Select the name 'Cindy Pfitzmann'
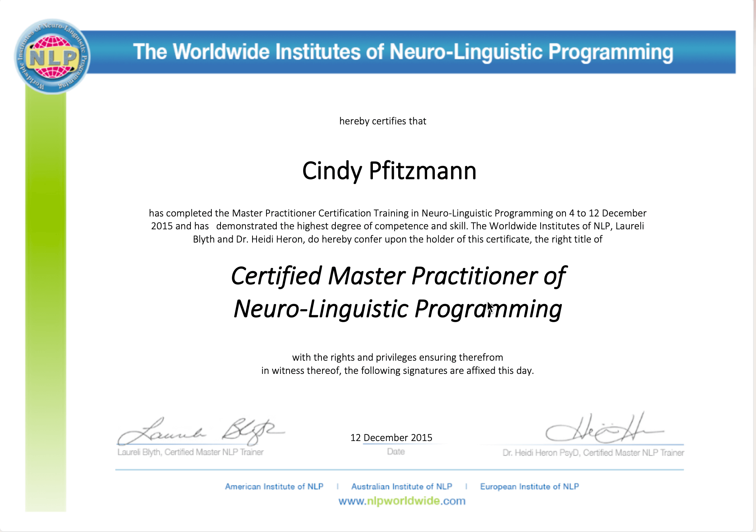Image resolution: width=756 pixels, height=532 pixels. [389, 171]
